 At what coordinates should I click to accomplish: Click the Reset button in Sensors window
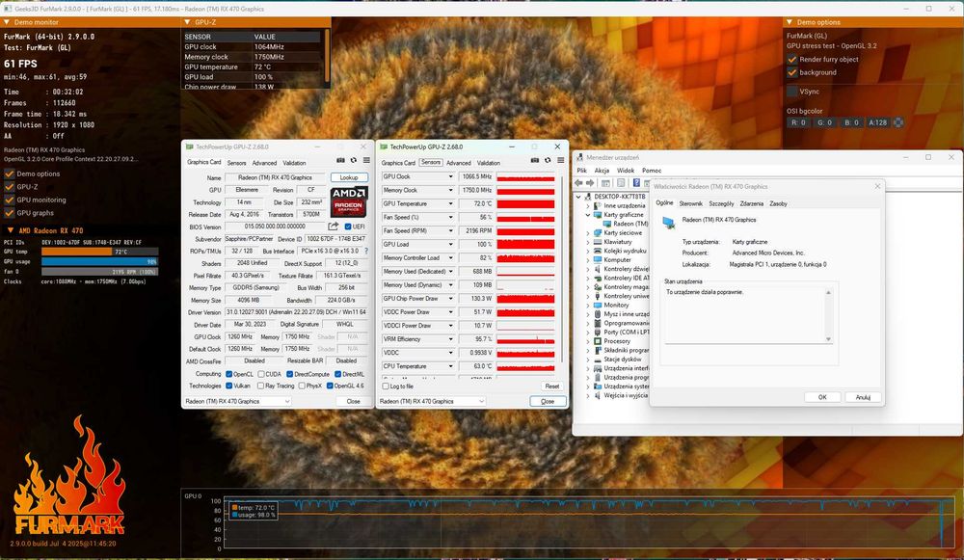552,387
